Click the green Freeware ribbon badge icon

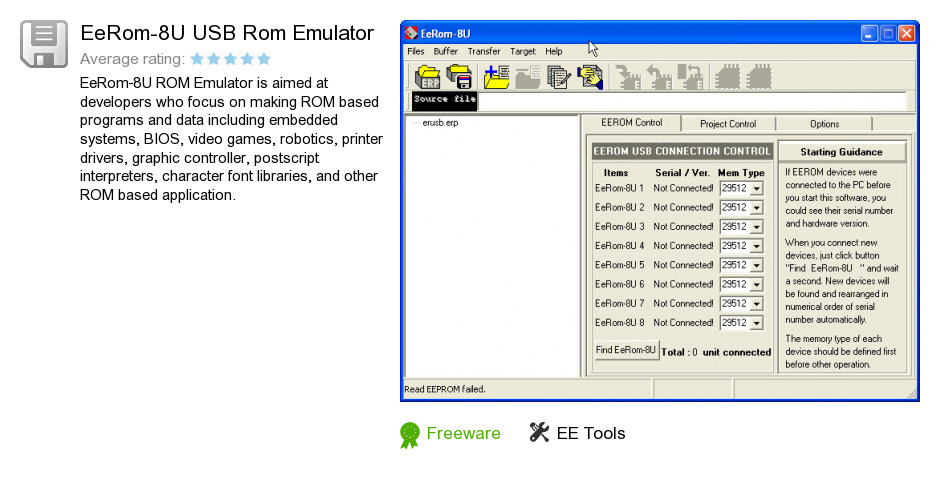click(x=410, y=435)
